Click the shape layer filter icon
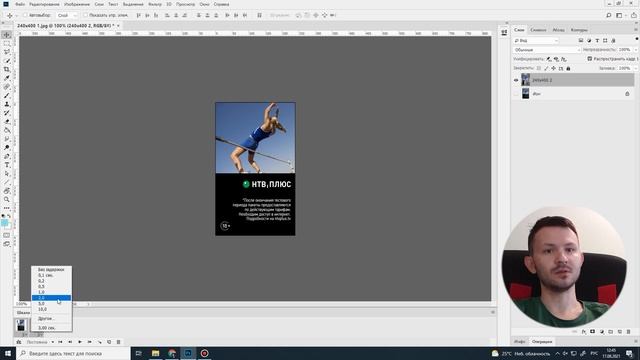 (605, 41)
